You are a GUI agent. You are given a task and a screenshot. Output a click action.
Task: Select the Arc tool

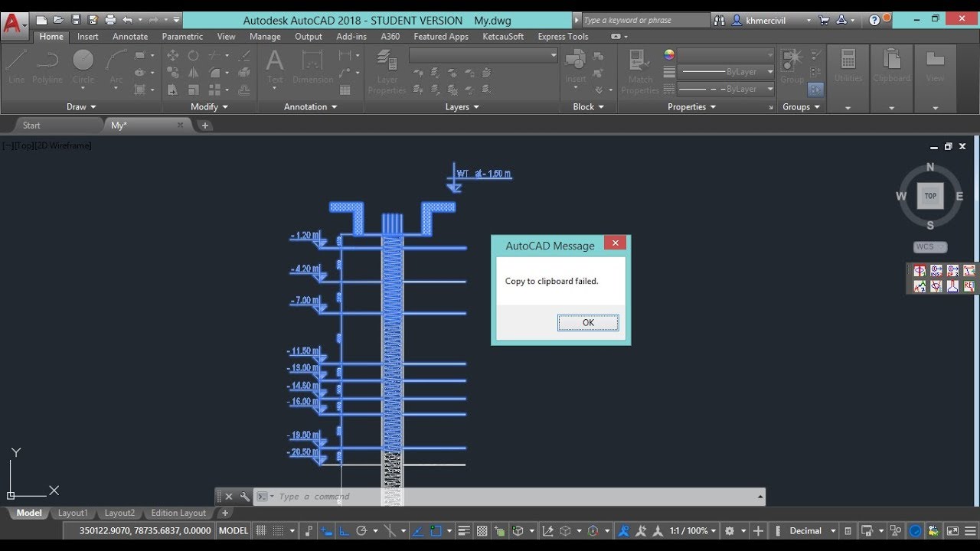(x=116, y=66)
